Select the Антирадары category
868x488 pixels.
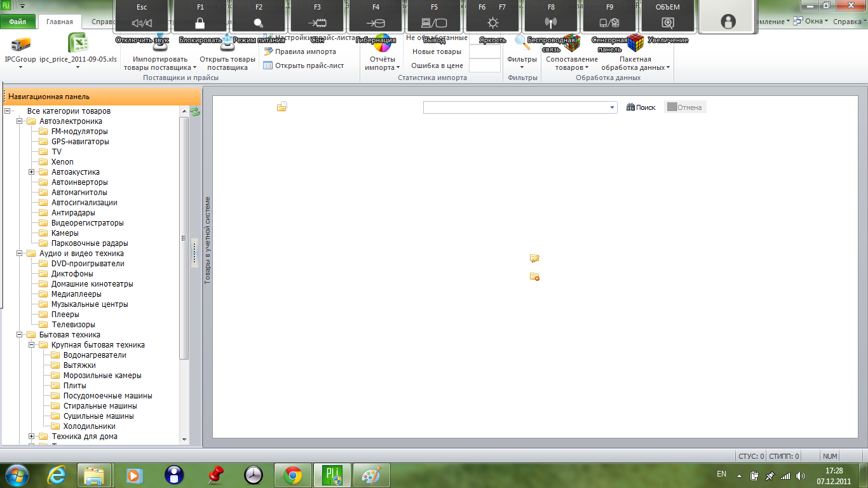point(73,213)
